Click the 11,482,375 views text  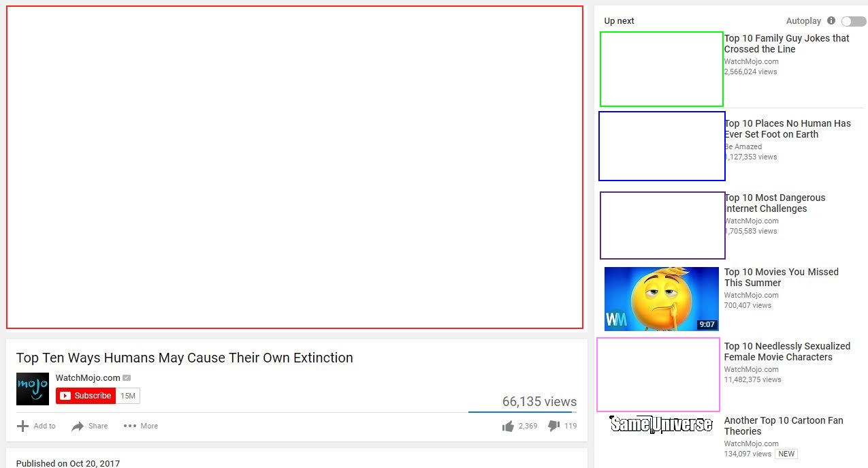pyautogui.click(x=753, y=379)
